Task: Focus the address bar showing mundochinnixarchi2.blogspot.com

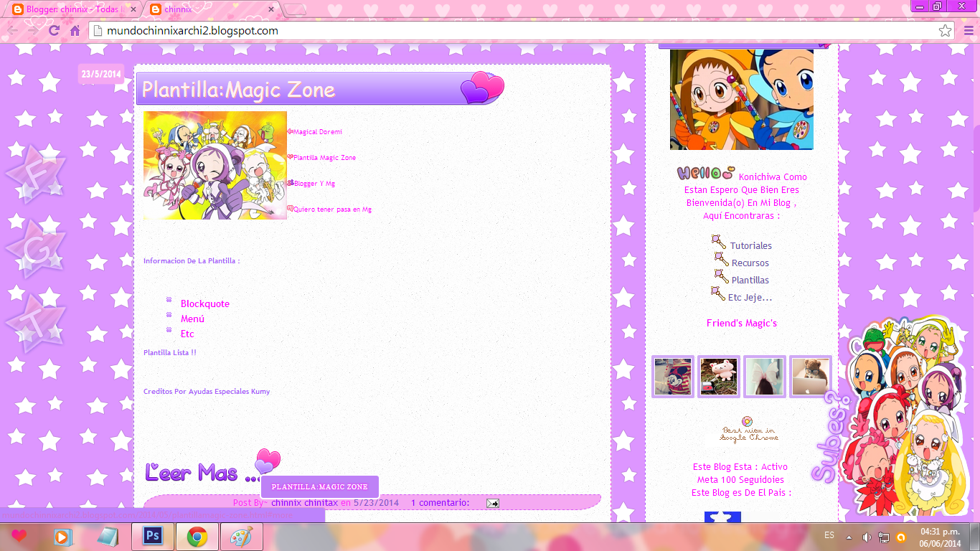Action: [x=522, y=31]
